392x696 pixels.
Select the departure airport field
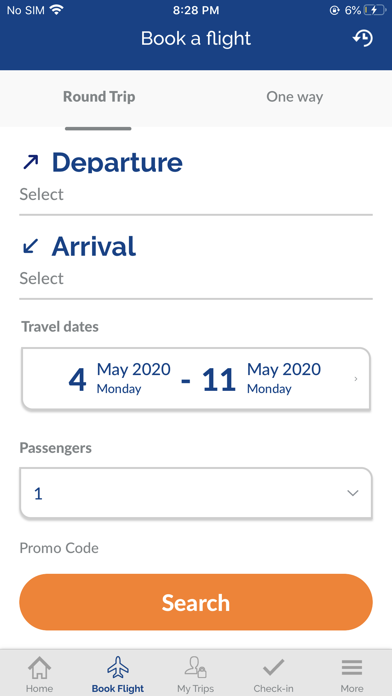click(196, 194)
